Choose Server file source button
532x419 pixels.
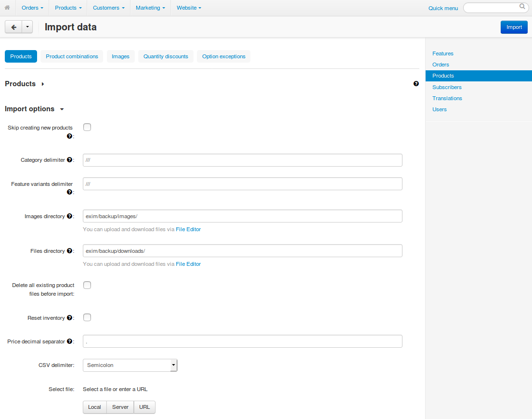(120, 407)
